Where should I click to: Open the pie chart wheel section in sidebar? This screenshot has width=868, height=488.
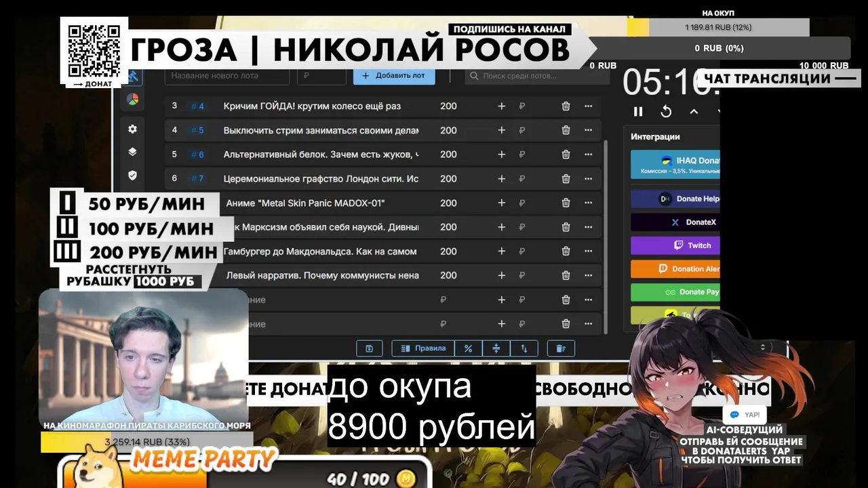point(132,100)
